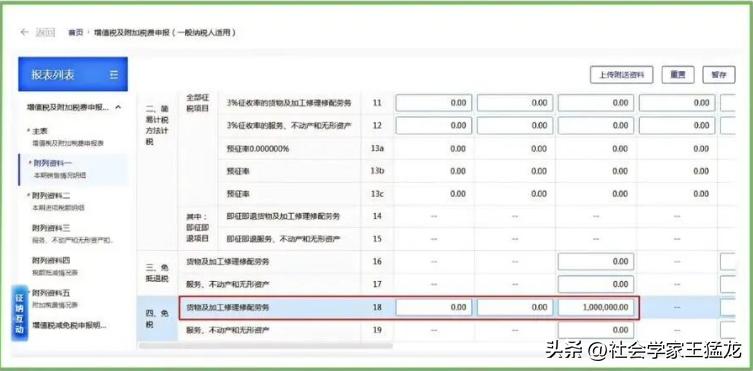
Task: Open the 征纳互动 floating side button
Action: (x=20, y=313)
